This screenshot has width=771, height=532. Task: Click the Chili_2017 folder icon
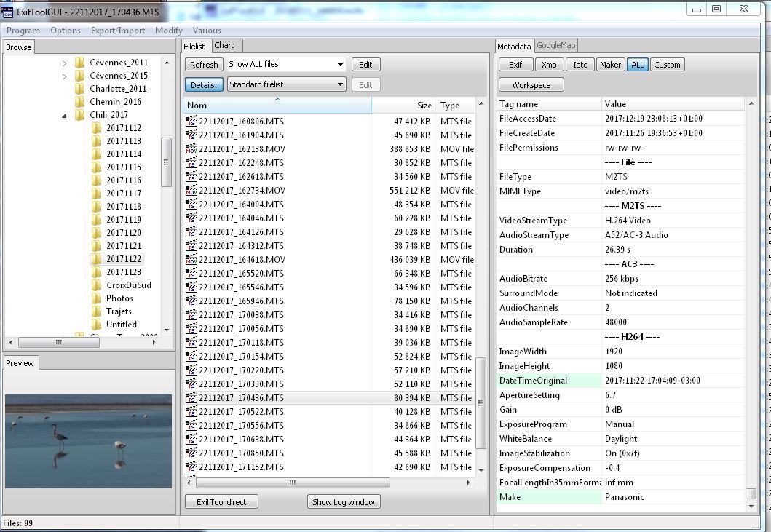click(80, 115)
